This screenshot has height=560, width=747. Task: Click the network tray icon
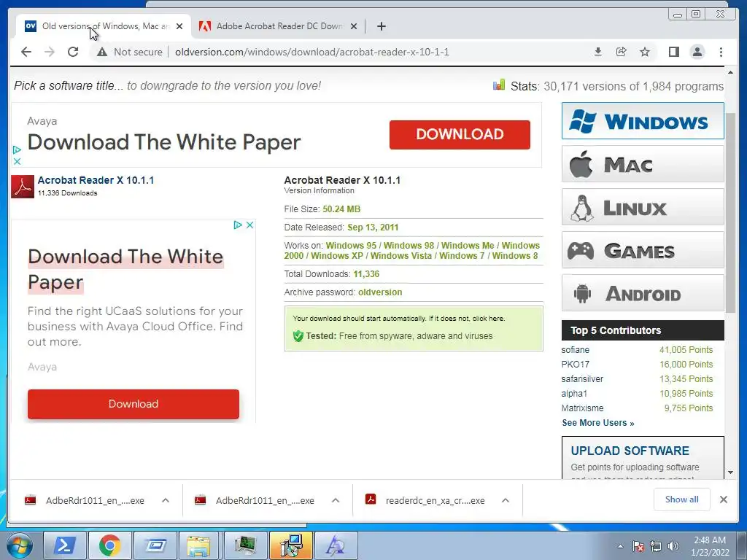[656, 546]
